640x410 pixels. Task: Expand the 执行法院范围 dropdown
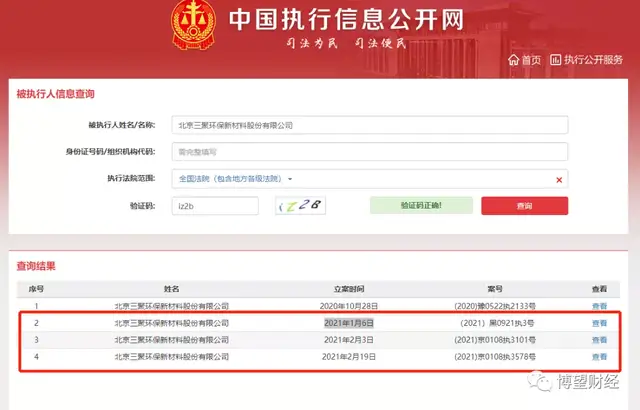(x=236, y=179)
